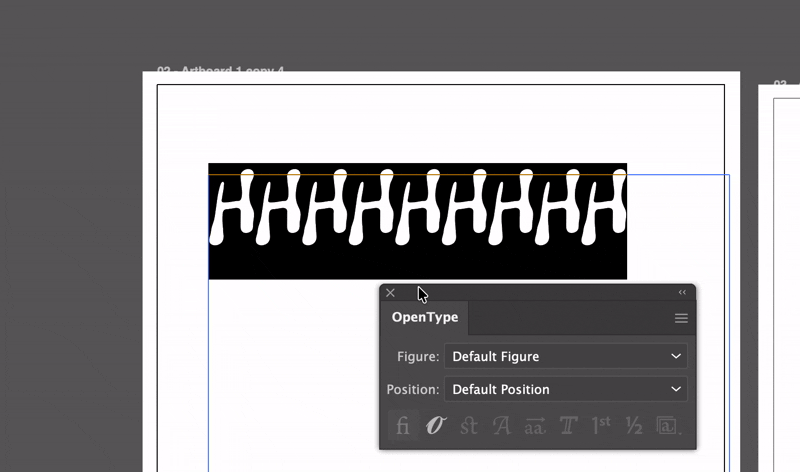This screenshot has width=800, height=472.
Task: Enable the Titling Alternates T icon
Action: 568,425
